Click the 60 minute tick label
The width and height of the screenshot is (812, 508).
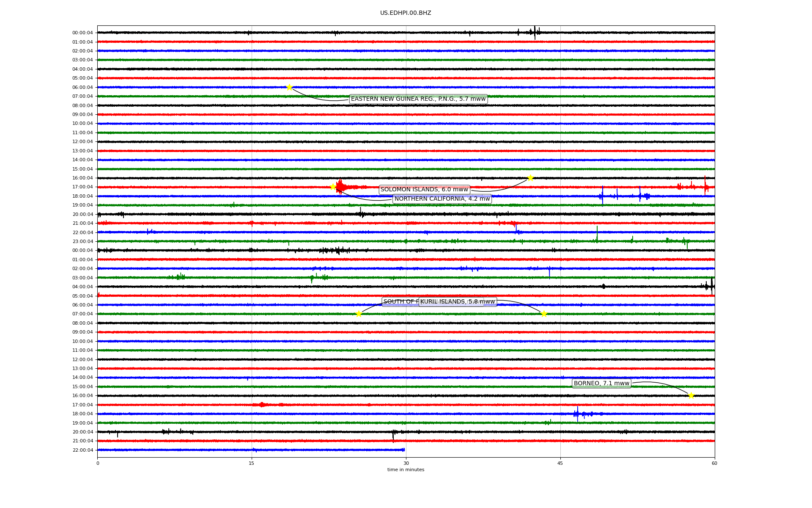pyautogui.click(x=714, y=463)
